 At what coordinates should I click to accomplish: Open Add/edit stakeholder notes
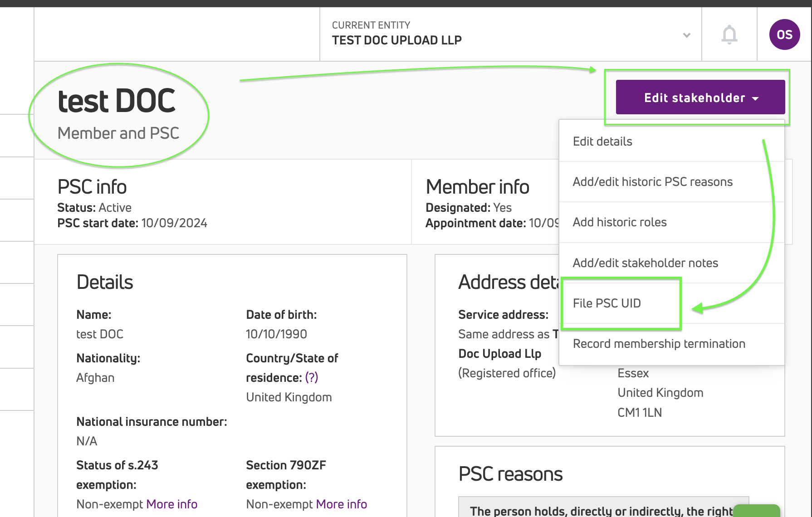click(x=645, y=263)
